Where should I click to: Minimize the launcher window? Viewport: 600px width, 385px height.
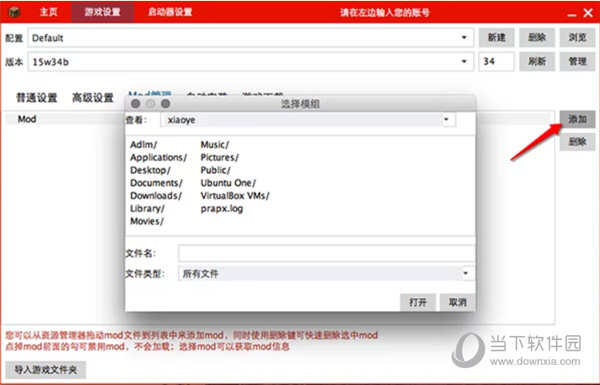point(572,15)
